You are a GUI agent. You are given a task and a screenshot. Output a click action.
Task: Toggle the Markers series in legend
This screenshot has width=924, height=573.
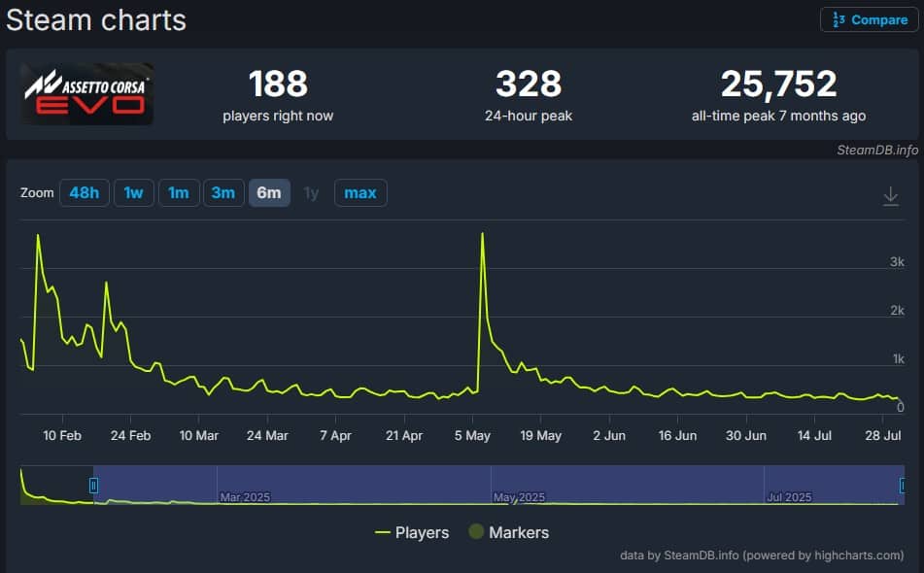tap(508, 532)
